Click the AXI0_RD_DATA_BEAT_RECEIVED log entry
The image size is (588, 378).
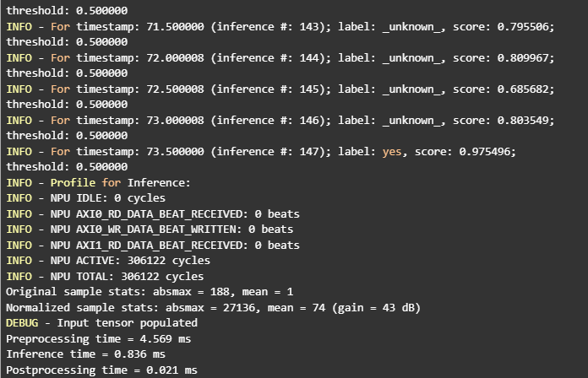click(x=153, y=213)
